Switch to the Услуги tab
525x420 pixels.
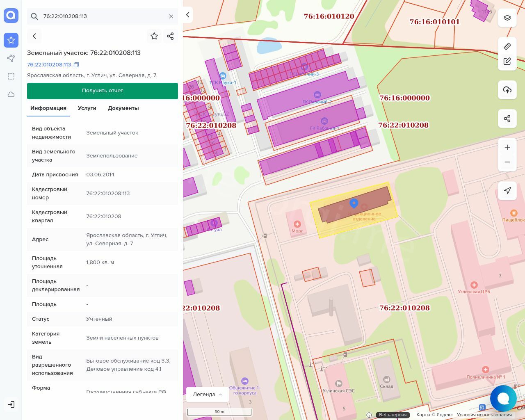coord(87,108)
